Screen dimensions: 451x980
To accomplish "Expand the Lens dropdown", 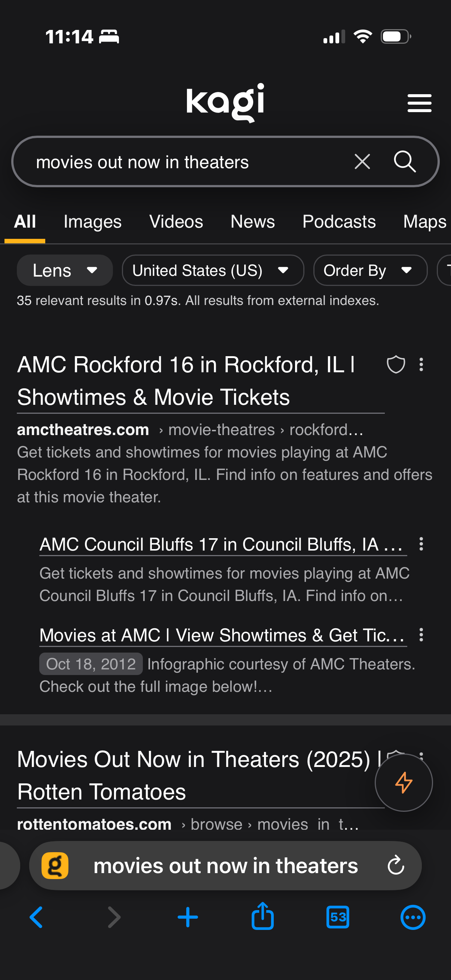I will [65, 271].
